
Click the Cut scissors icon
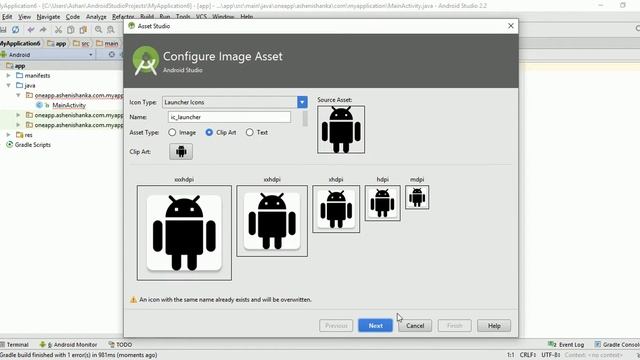tap(58, 30)
